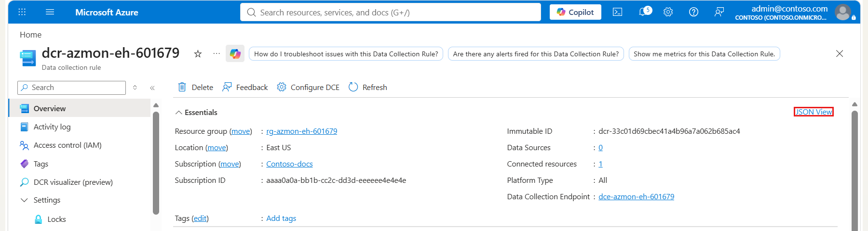Toggle the sidebar expand/collapse all arrows

pyautogui.click(x=135, y=88)
